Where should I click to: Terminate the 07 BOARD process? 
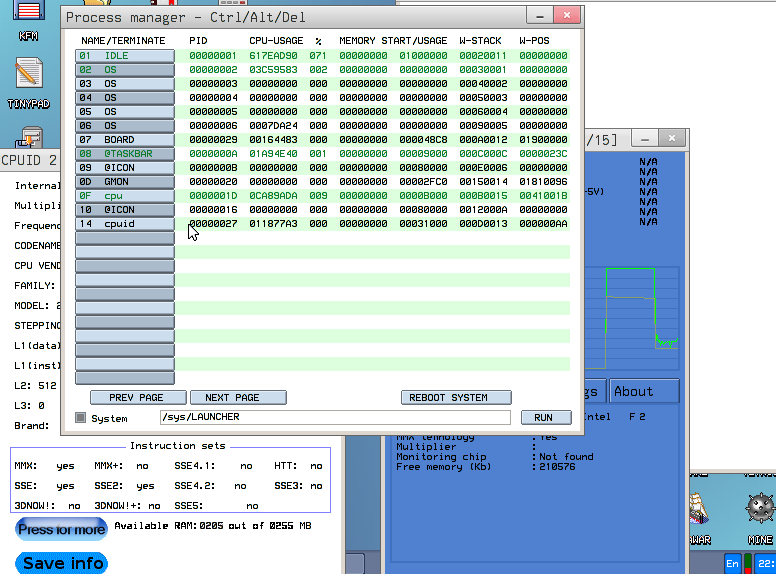click(x=125, y=140)
